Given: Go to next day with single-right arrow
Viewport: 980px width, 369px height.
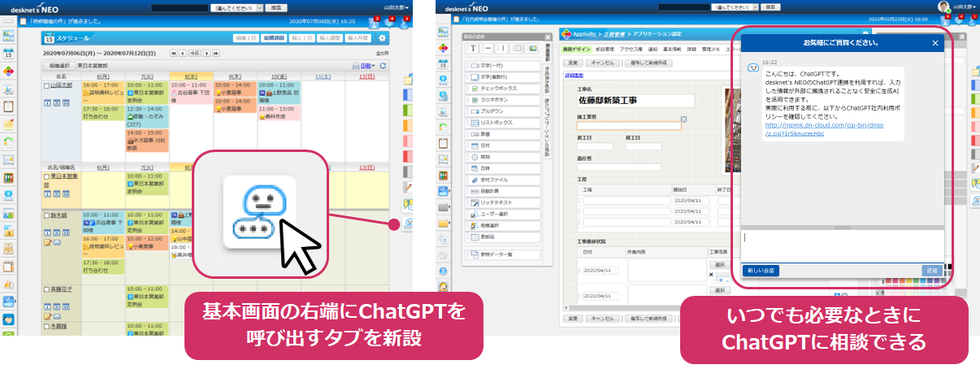Looking at the screenshot, I should (x=206, y=53).
